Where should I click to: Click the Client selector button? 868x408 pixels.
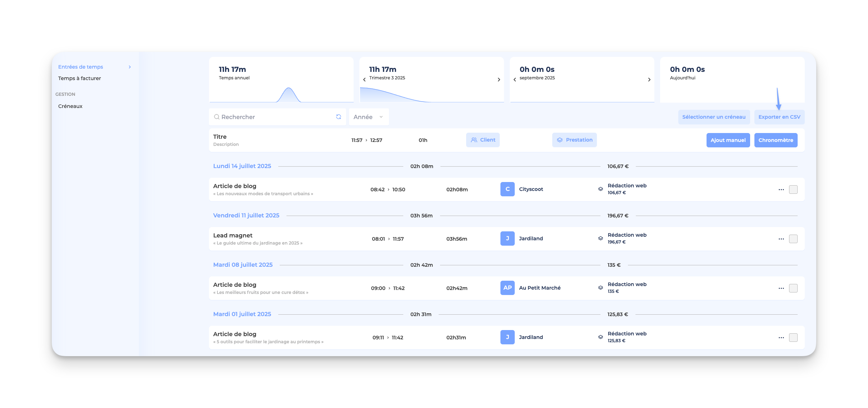tap(483, 140)
